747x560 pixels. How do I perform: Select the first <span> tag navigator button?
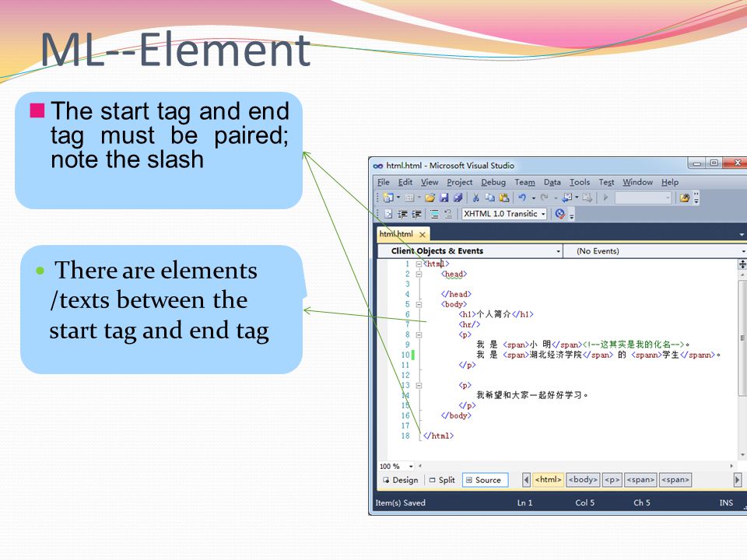(x=640, y=480)
